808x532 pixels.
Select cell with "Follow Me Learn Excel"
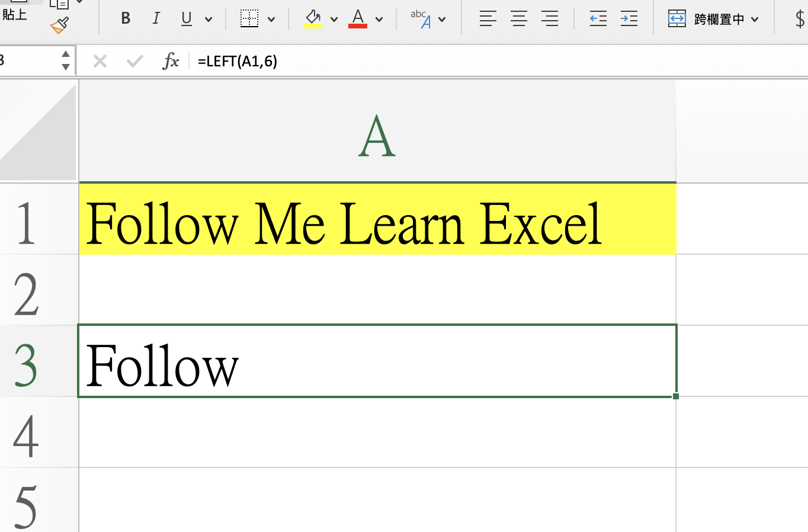(x=377, y=219)
